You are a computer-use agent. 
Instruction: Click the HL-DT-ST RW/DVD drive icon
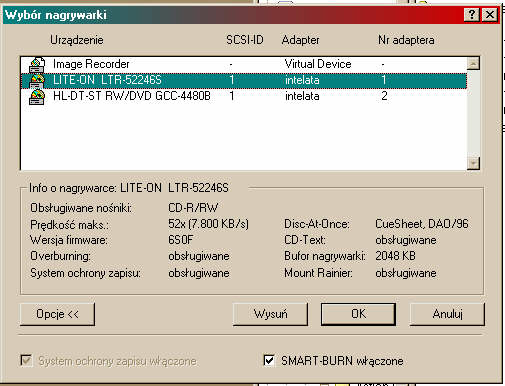click(37, 97)
